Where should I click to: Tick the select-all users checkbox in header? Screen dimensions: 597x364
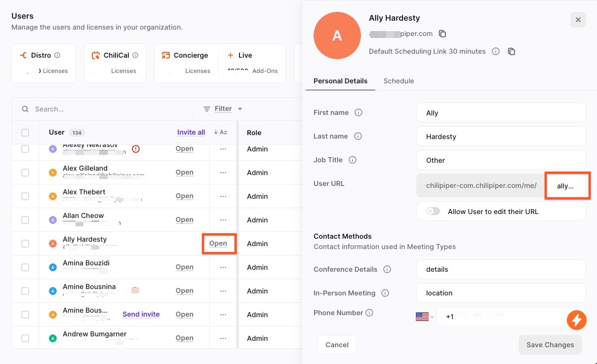(25, 133)
